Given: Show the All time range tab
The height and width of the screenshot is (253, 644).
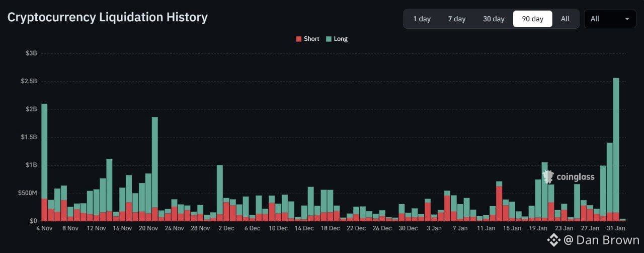Looking at the screenshot, I should [x=565, y=19].
